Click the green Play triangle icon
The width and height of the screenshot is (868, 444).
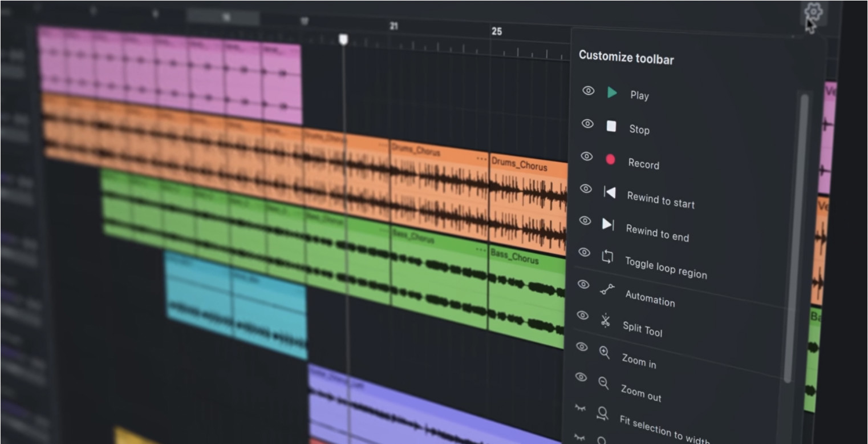coord(612,92)
